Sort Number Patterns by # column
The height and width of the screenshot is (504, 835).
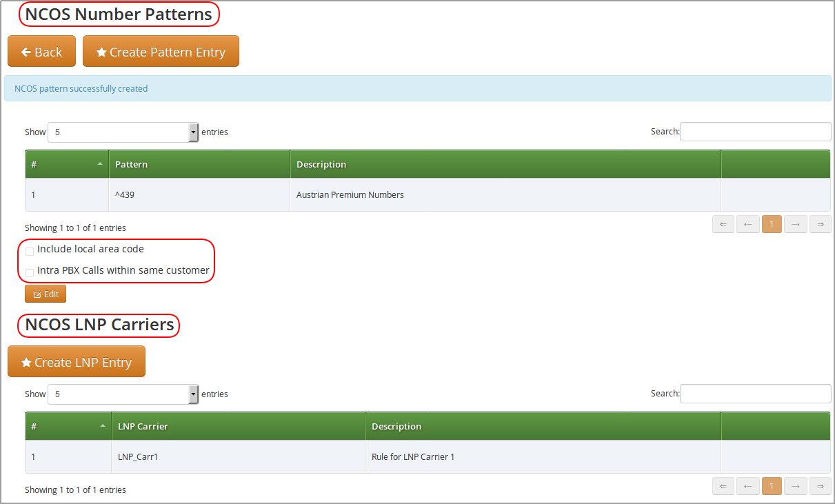click(67, 164)
